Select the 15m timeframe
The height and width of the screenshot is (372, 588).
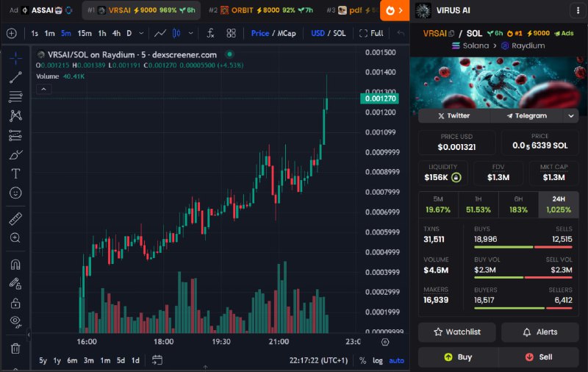85,33
